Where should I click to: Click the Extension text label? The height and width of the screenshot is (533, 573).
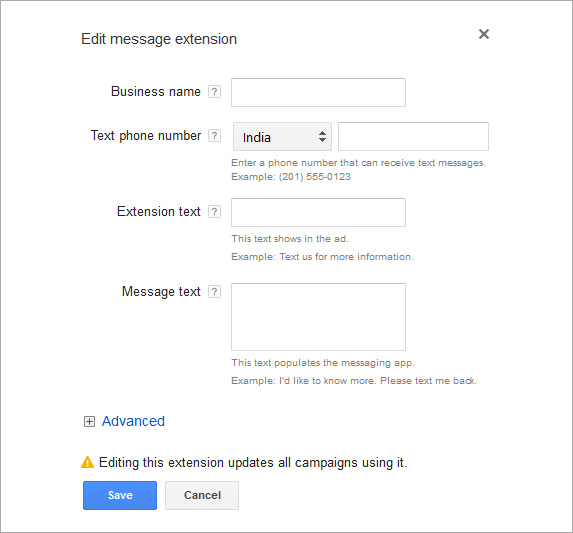159,212
